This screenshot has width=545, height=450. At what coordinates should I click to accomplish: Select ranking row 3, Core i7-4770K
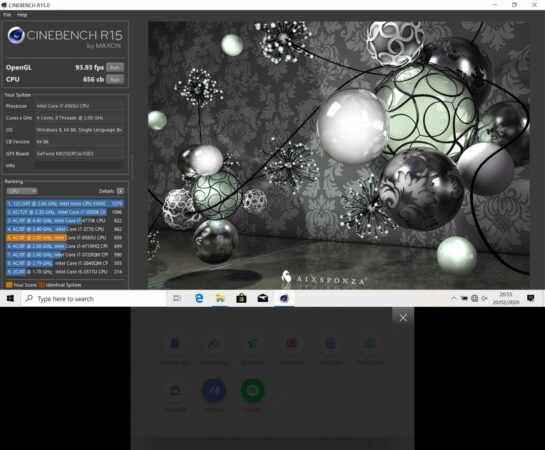click(65, 221)
